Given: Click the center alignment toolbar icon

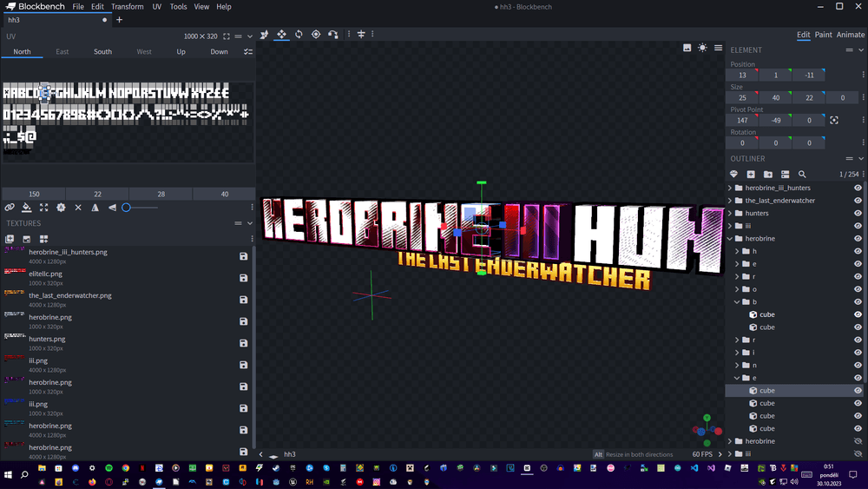Looking at the screenshot, I should [x=361, y=35].
